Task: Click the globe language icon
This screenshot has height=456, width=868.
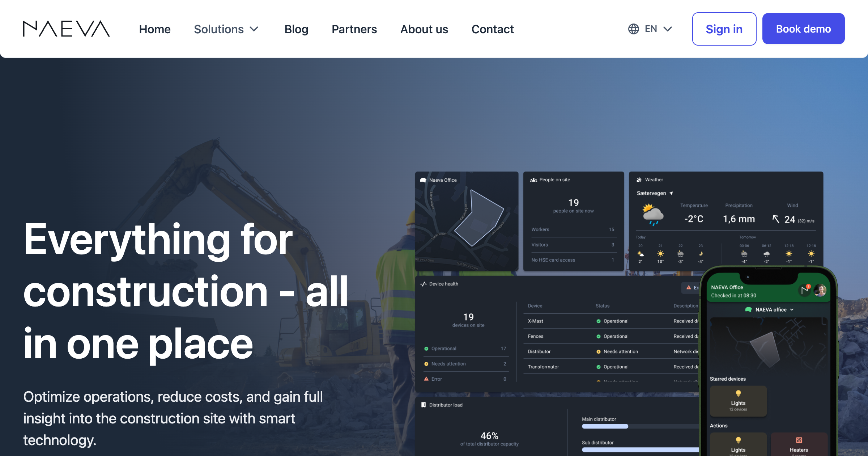Action: pyautogui.click(x=633, y=29)
